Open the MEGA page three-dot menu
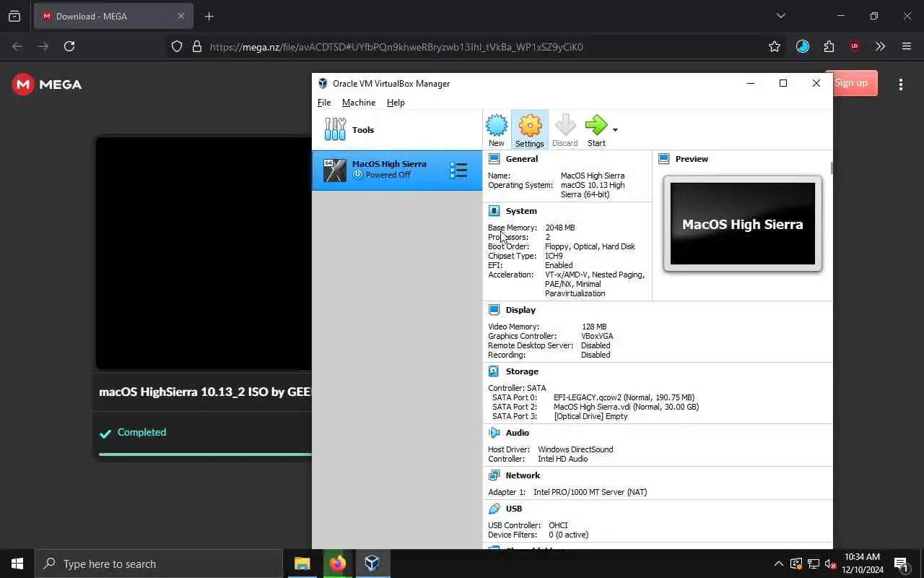The image size is (924, 578). (x=900, y=85)
